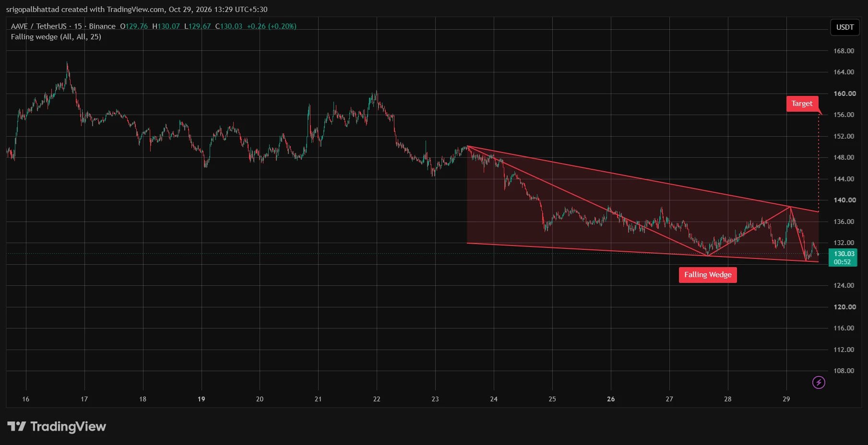Click the 148.00 price axis label
The image size is (868, 445).
coord(844,157)
